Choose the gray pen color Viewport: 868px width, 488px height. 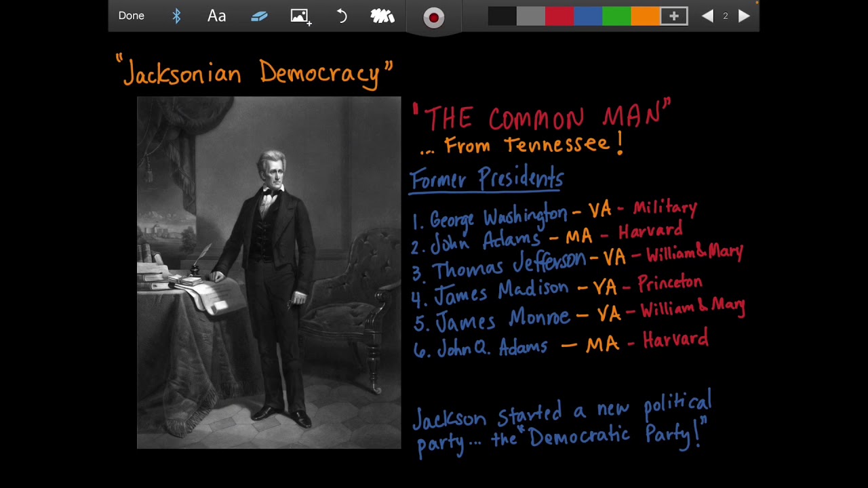[531, 16]
